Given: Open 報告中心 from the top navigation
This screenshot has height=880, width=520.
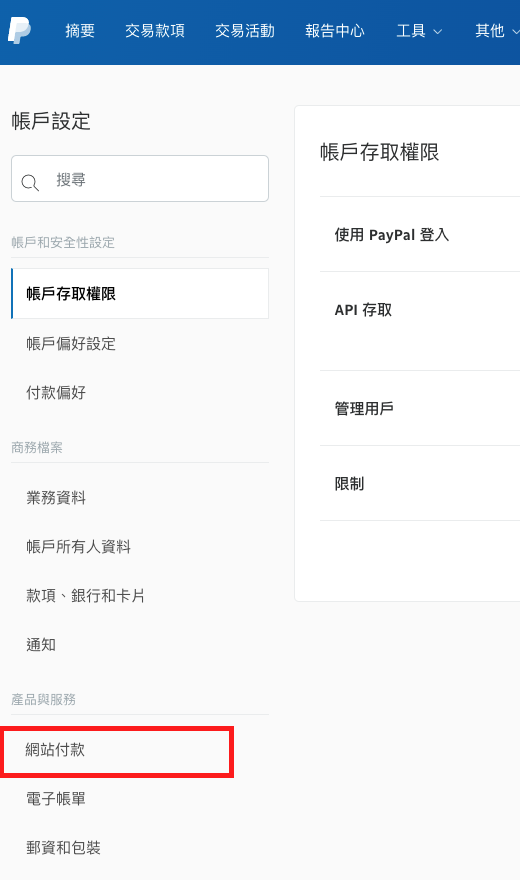Looking at the screenshot, I should 335,31.
